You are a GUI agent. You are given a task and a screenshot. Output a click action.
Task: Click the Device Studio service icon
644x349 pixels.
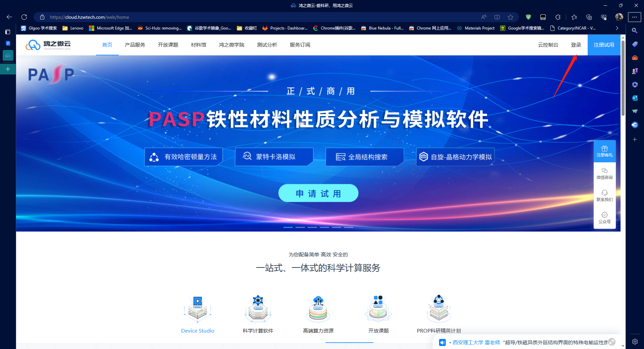[198, 309]
